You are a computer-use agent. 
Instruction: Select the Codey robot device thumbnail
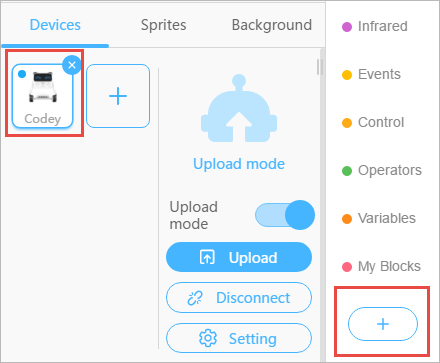click(x=43, y=96)
